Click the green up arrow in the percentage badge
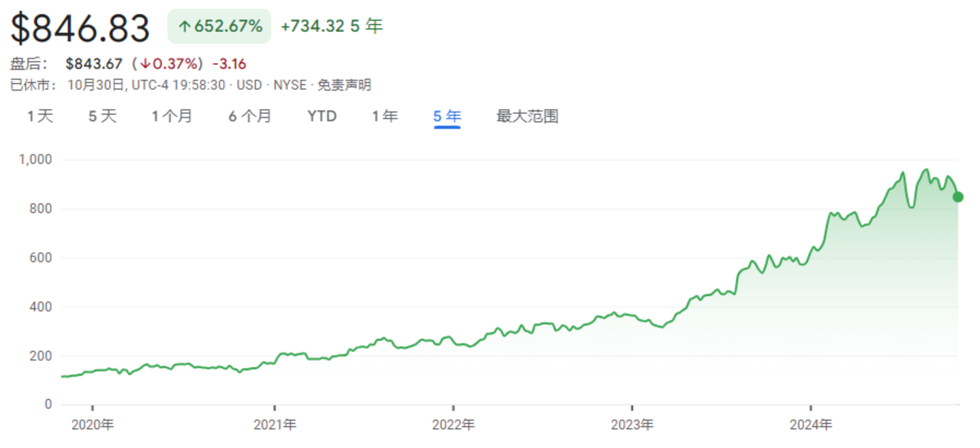Screen dimensions: 980x448 pos(184,27)
